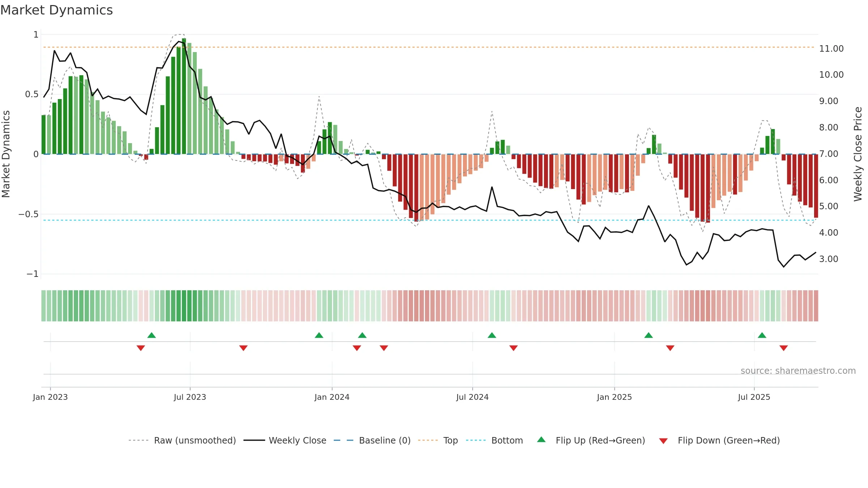Screen dimensions: 868x488
Task: Click the Jan 2024 x-axis label
Action: coord(332,397)
